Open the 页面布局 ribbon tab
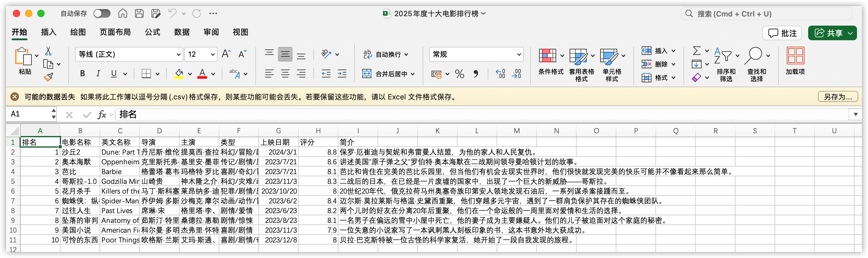The image size is (868, 258). coord(115,32)
